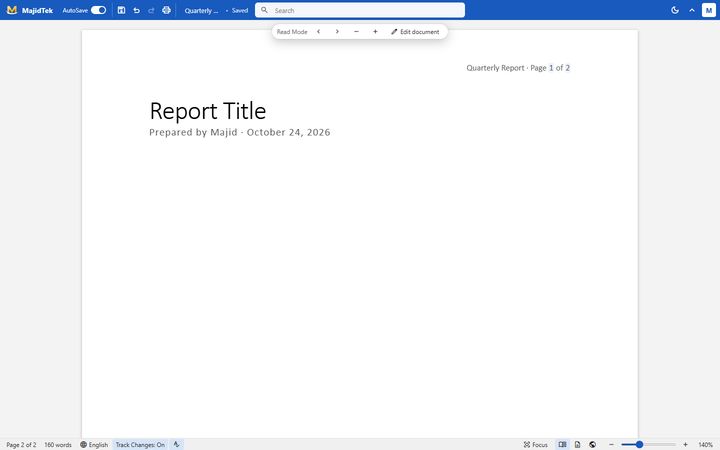The image size is (720, 450).
Task: Click the spelling check icon in status bar
Action: (x=176, y=444)
